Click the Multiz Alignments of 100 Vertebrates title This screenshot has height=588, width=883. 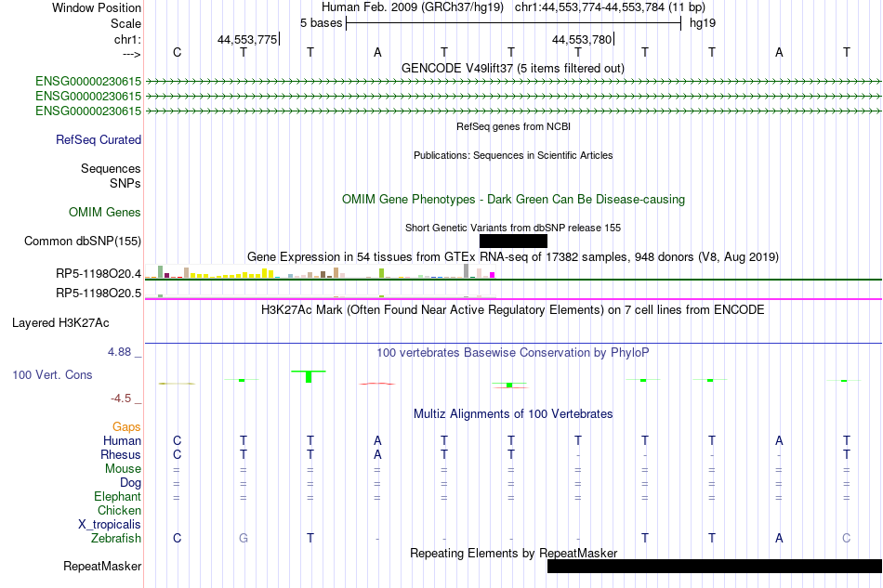[x=513, y=414]
